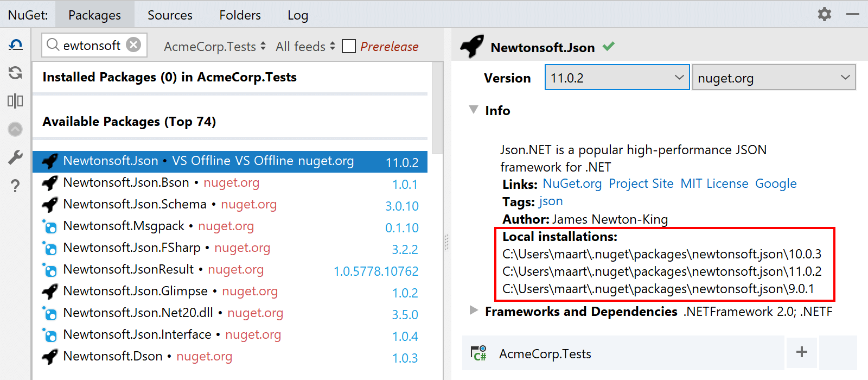Click the refresh icon in left sidebar
This screenshot has height=380, width=868.
pyautogui.click(x=15, y=73)
